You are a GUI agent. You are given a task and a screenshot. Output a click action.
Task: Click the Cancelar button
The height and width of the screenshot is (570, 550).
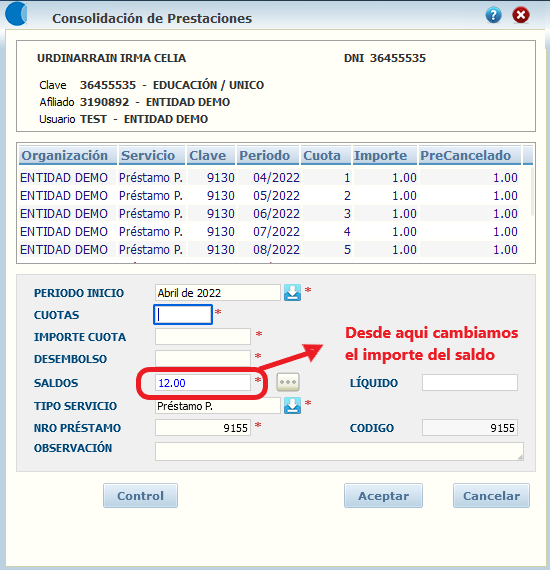click(491, 495)
